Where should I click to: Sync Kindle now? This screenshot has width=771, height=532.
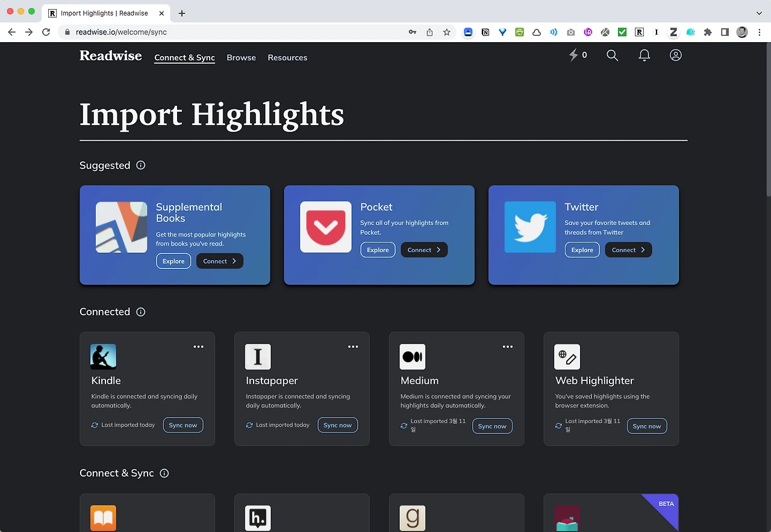coord(183,425)
